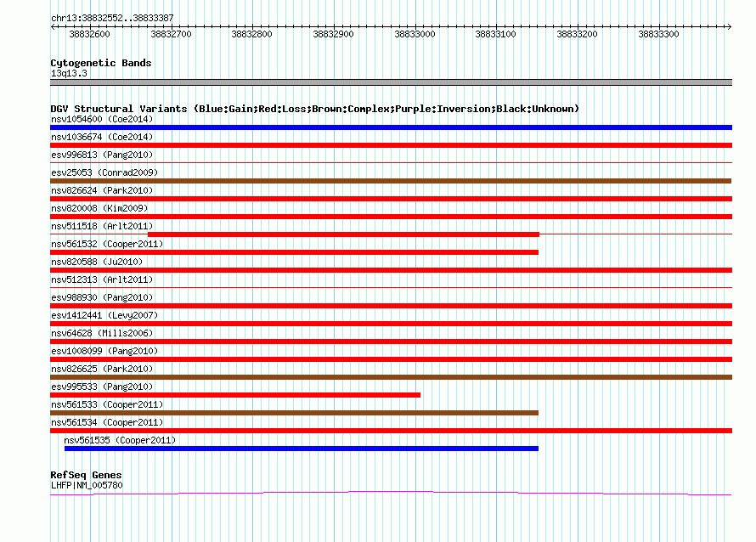The width and height of the screenshot is (756, 542).
Task: Select the blue nsv1054600 gain bar
Action: tap(391, 127)
